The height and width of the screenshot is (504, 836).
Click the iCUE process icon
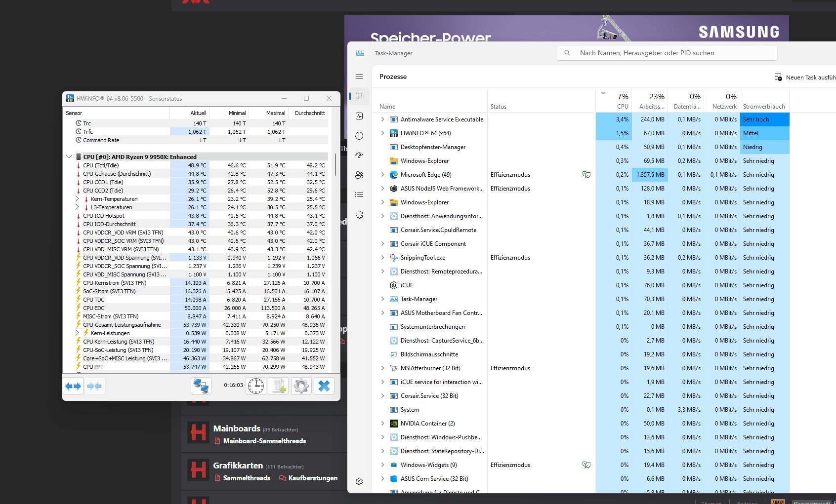coord(394,285)
